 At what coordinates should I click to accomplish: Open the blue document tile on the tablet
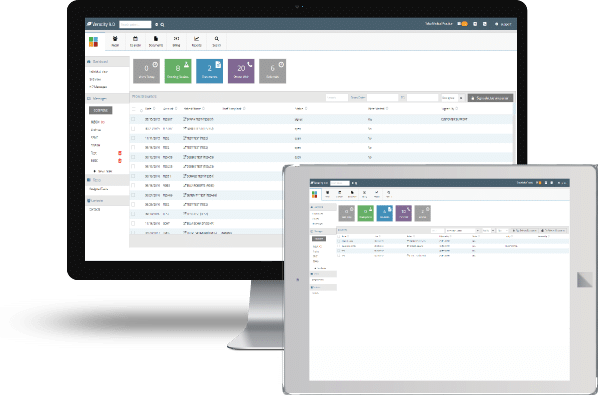pyautogui.click(x=385, y=213)
